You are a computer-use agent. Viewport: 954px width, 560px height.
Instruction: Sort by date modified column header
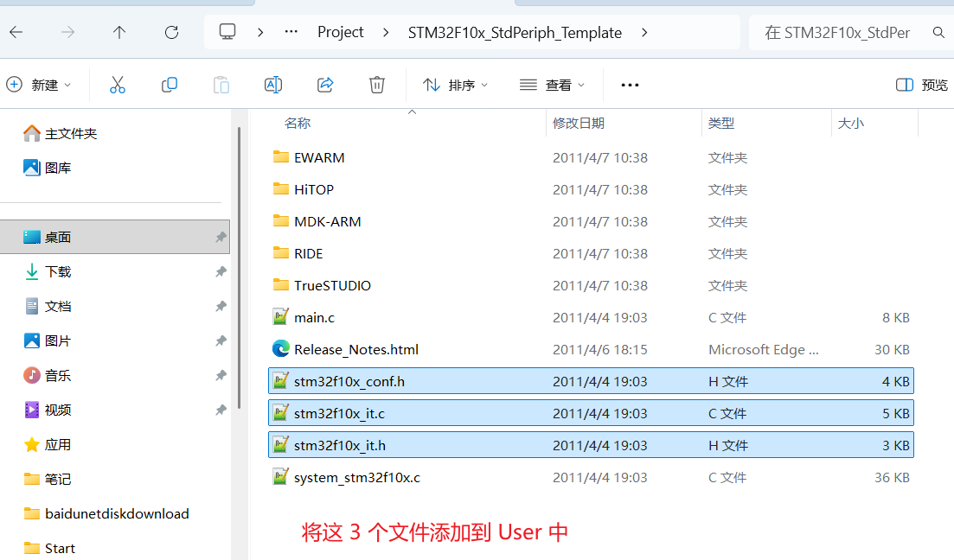point(579,124)
